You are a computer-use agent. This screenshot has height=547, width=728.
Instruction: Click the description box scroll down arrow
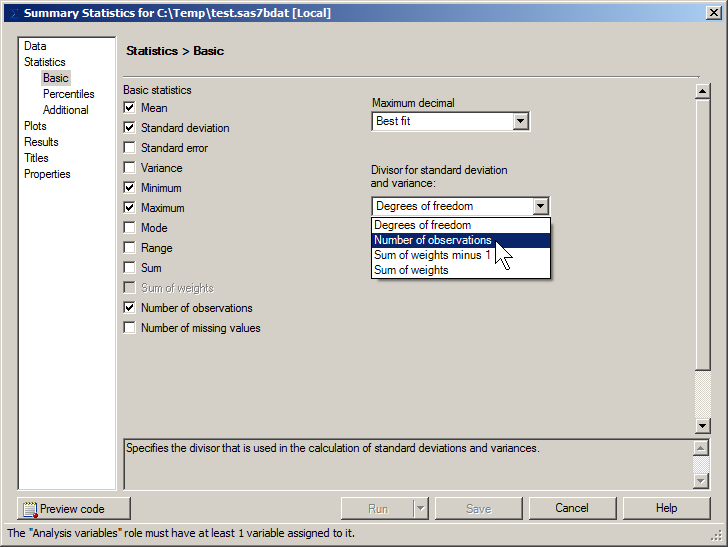(701, 481)
